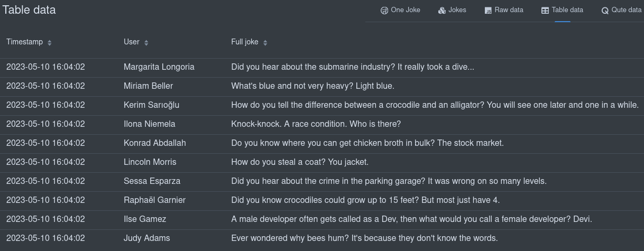This screenshot has height=251, width=644.
Task: Sort by Timestamp using its sort arrows
Action: tap(50, 42)
